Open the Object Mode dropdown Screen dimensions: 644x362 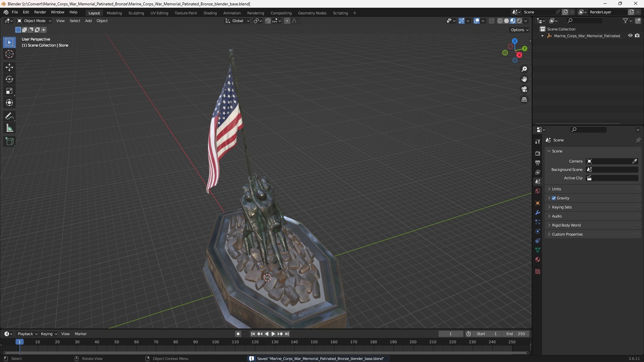[x=34, y=21]
